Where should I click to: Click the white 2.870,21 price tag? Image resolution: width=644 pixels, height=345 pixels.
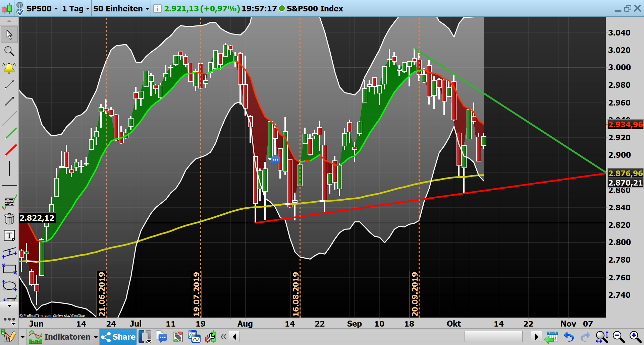click(x=625, y=183)
